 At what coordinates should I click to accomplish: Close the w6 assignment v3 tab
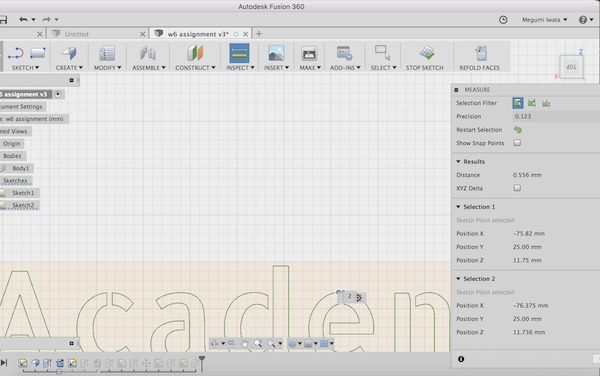(x=246, y=34)
